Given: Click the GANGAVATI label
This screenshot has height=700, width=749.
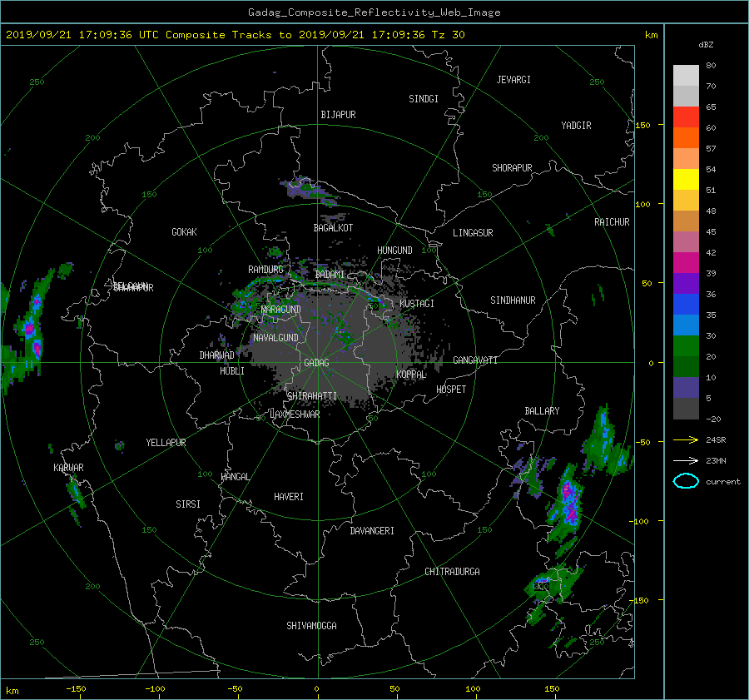Looking at the screenshot, I should click(475, 360).
